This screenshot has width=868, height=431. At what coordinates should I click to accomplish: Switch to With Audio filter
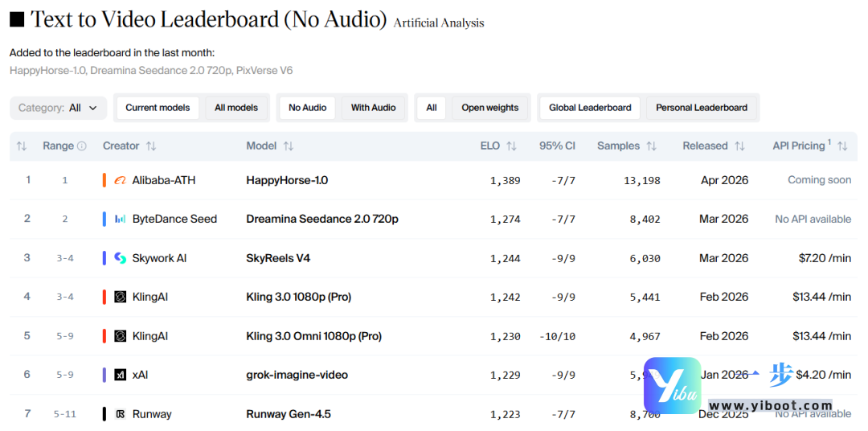coord(373,108)
